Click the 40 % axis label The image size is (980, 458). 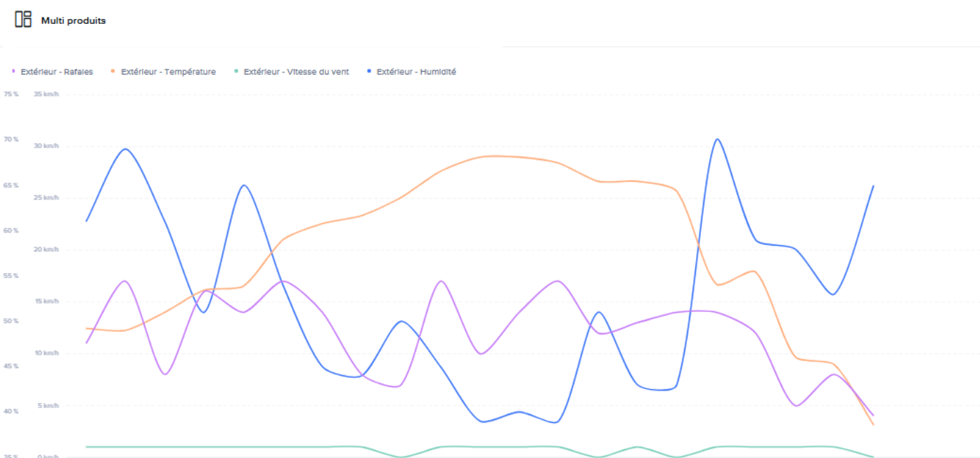click(x=11, y=412)
